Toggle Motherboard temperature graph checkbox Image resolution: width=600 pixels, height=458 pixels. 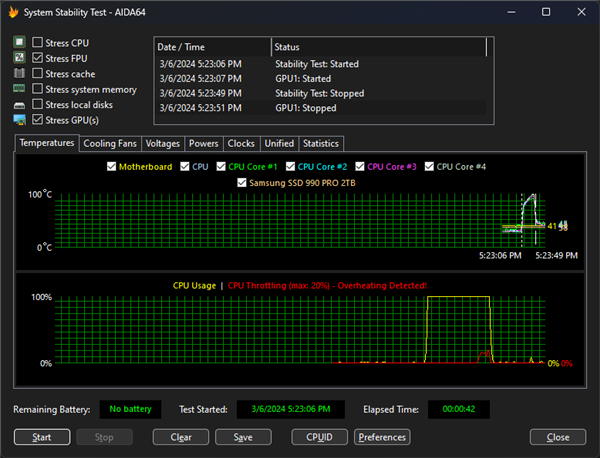coord(112,167)
